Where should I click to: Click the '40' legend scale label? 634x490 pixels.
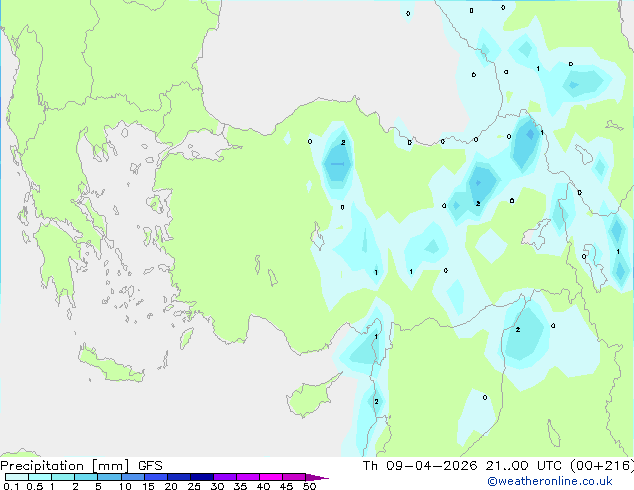click(x=263, y=486)
